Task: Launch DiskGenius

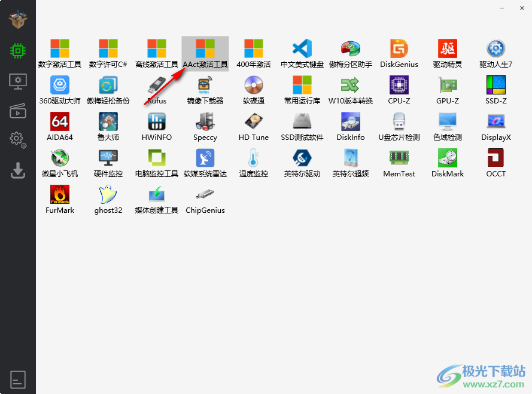Action: (399, 54)
